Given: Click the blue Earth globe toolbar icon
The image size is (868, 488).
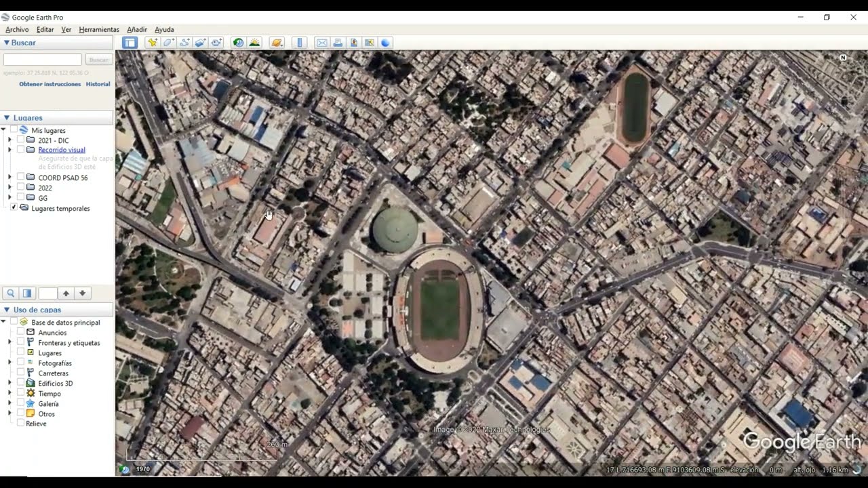Looking at the screenshot, I should pos(385,43).
